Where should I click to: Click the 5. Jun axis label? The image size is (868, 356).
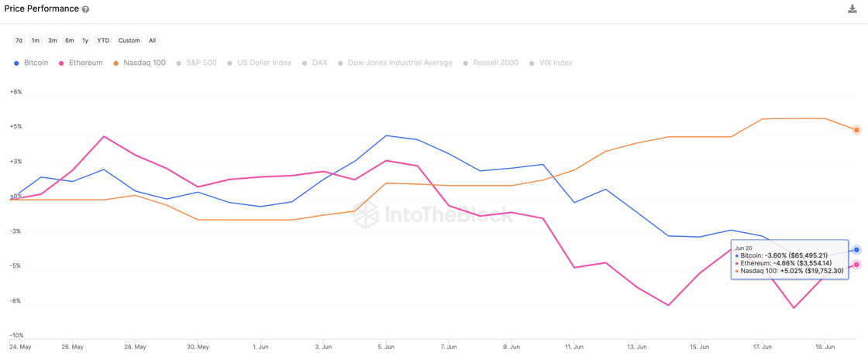pyautogui.click(x=387, y=349)
